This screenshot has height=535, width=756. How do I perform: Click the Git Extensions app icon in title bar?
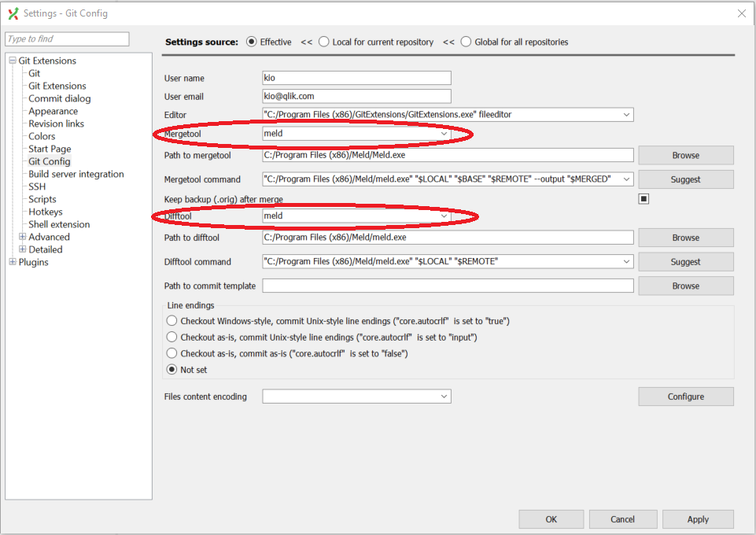[x=13, y=13]
